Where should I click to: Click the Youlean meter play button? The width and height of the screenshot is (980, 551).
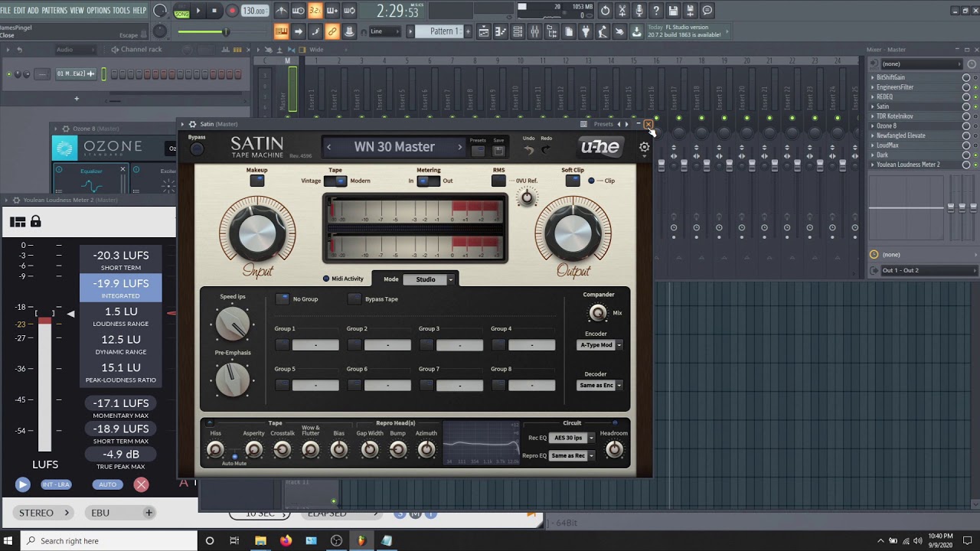pyautogui.click(x=22, y=484)
